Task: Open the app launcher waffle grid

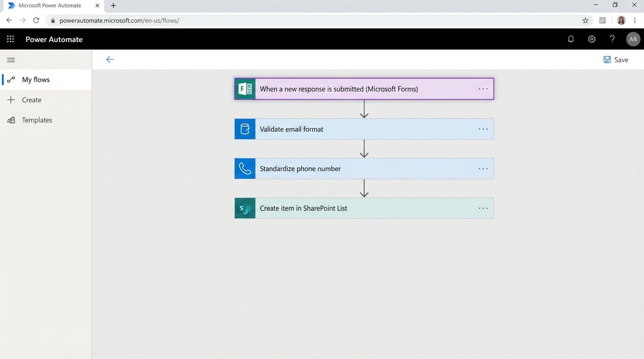Action: [x=10, y=39]
